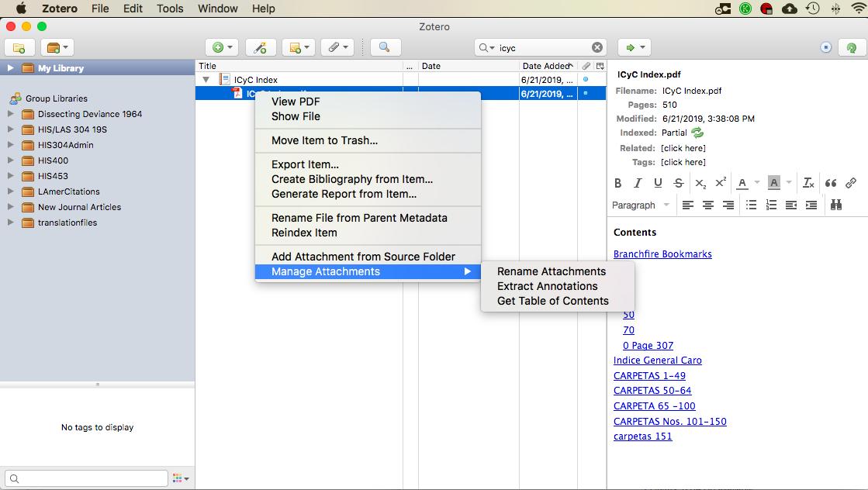The height and width of the screenshot is (490, 868).
Task: Clear the search field text
Action: point(597,47)
